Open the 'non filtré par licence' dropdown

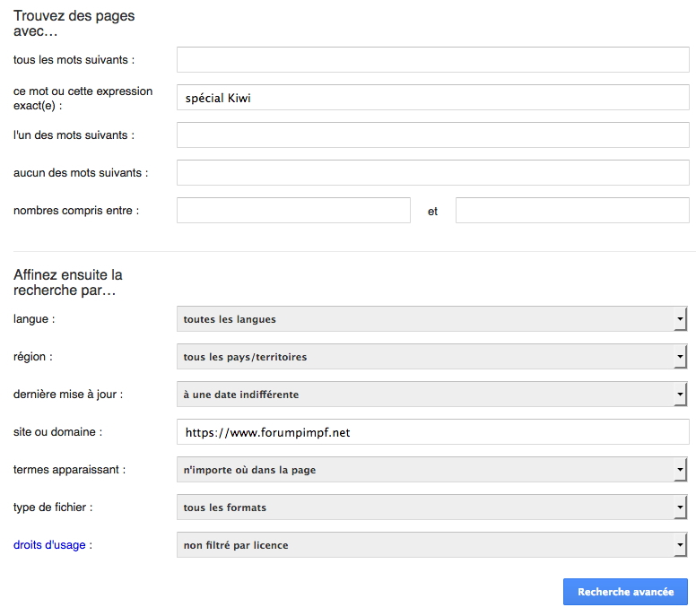coord(432,544)
